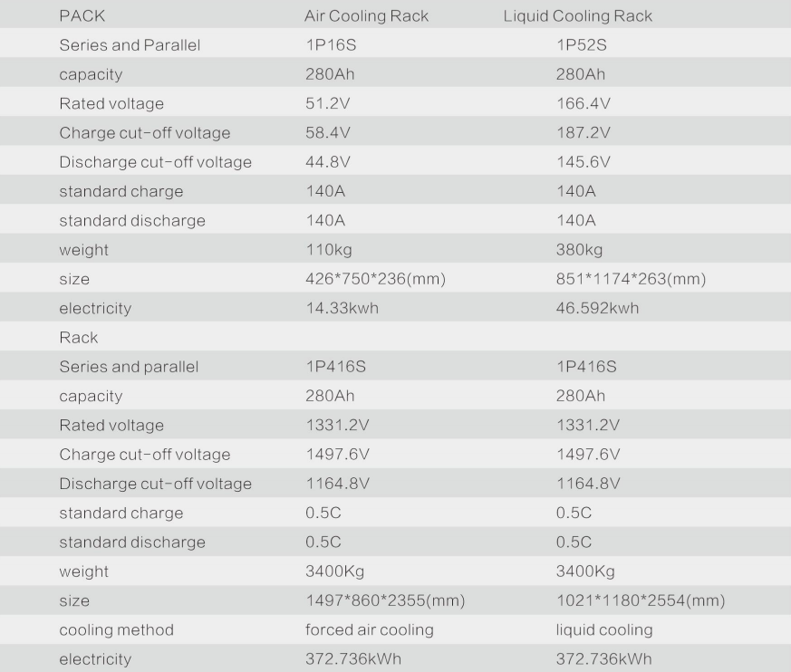
Task: Click the 1021*1180*2554(mm) rack size
Action: coord(640,600)
